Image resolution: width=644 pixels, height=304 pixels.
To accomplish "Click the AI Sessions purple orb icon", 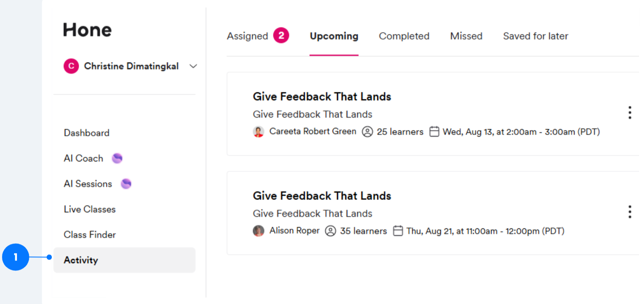I will [x=126, y=184].
